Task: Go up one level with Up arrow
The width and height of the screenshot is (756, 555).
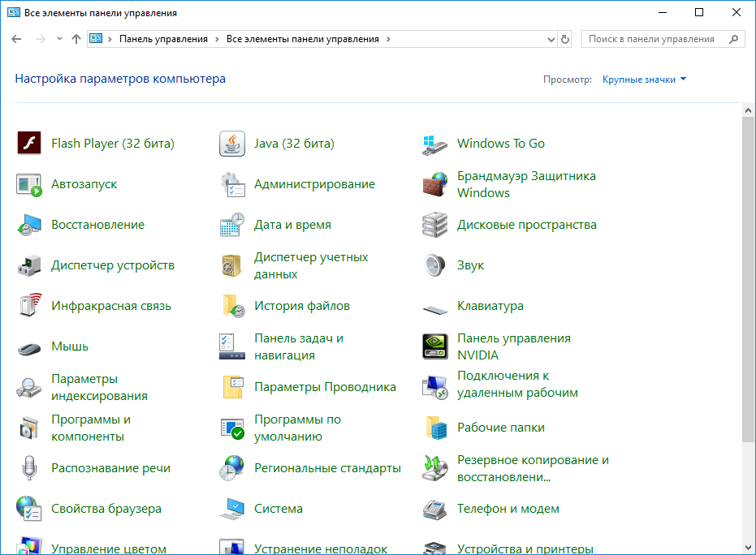Action: pyautogui.click(x=76, y=39)
